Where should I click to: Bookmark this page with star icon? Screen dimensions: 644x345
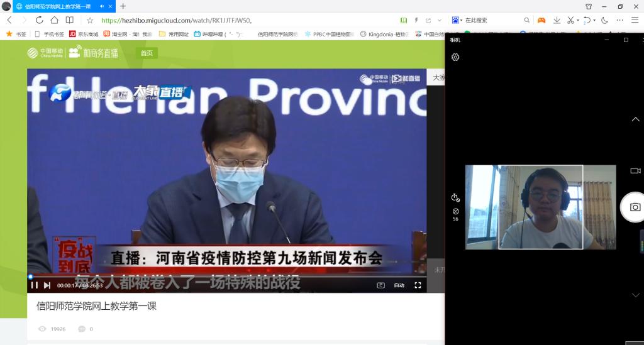coord(90,20)
